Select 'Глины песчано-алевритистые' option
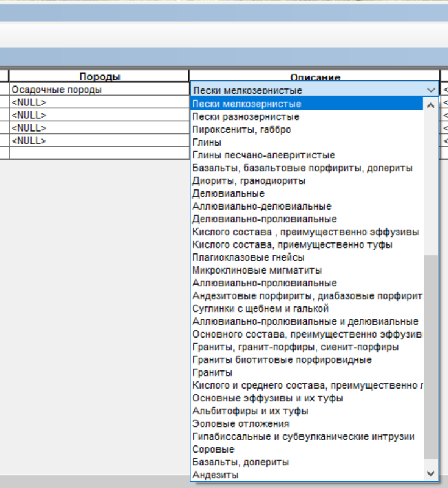448x488 pixels. click(x=307, y=155)
